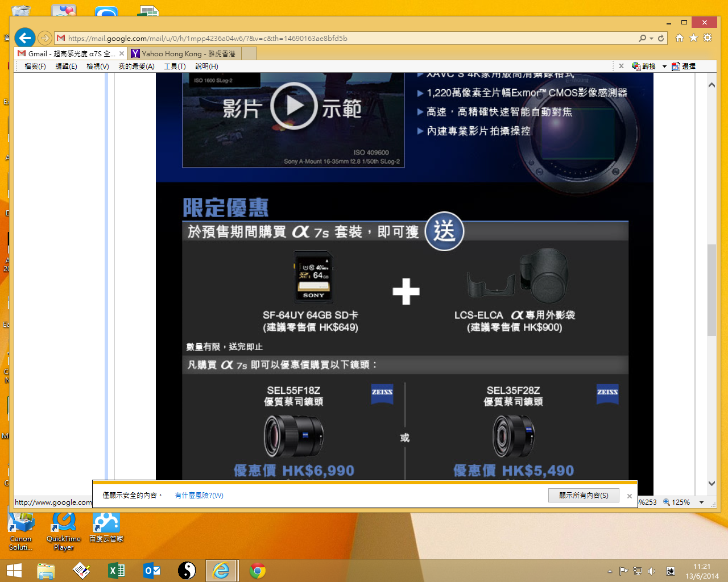Click the 選擇 toolbar button

tap(684, 66)
